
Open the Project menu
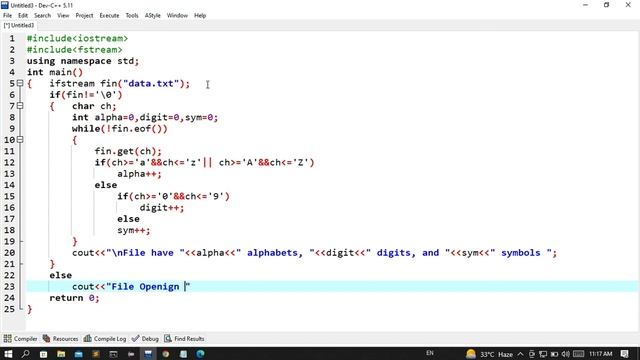pyautogui.click(x=84, y=16)
